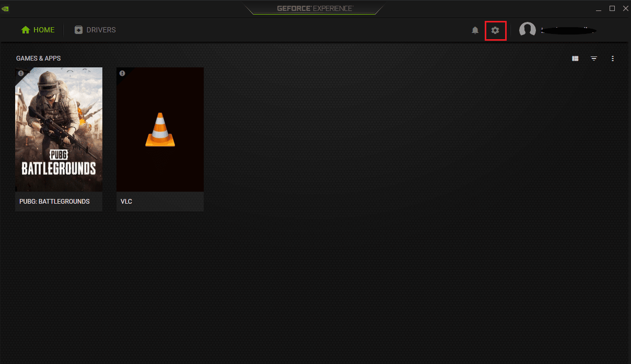Click the warning badge on PUBG tile
The width and height of the screenshot is (631, 364).
[21, 73]
